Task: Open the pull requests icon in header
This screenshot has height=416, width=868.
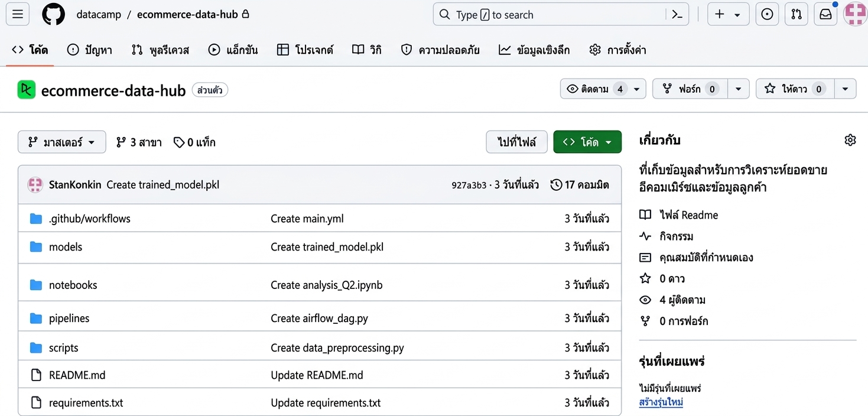Action: [797, 15]
